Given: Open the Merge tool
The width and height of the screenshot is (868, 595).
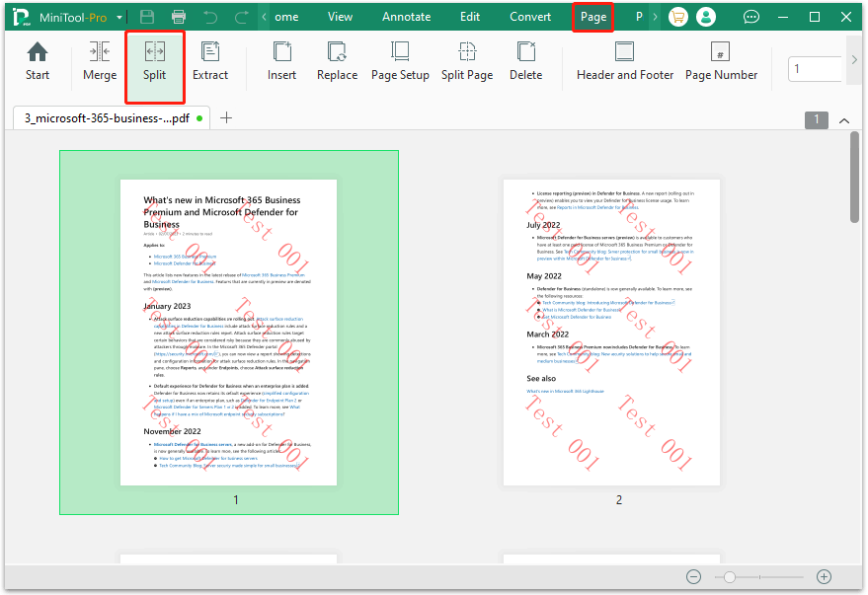Looking at the screenshot, I should coord(100,61).
